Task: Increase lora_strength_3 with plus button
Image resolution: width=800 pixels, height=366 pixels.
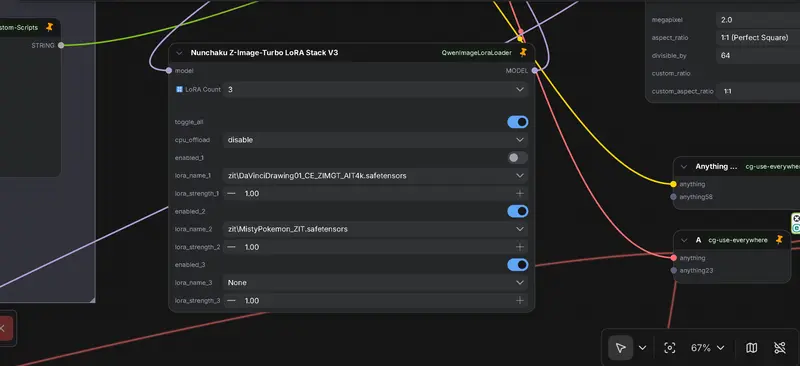Action: tap(519, 301)
